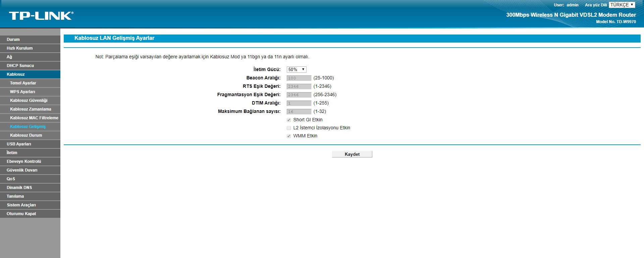The image size is (644, 258).
Task: Toggle L2 İstemci İzolasyonu Etkin checkbox
Action: 289,128
